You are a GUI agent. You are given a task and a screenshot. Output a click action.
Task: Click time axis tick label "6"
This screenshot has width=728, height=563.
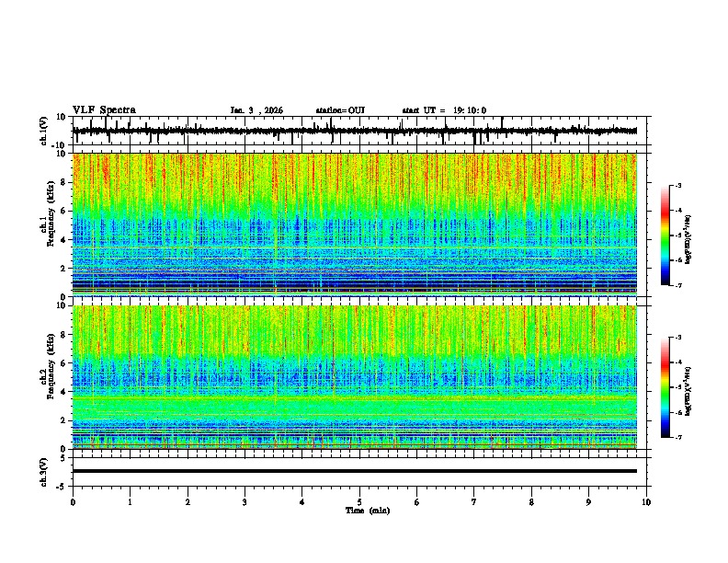click(417, 502)
